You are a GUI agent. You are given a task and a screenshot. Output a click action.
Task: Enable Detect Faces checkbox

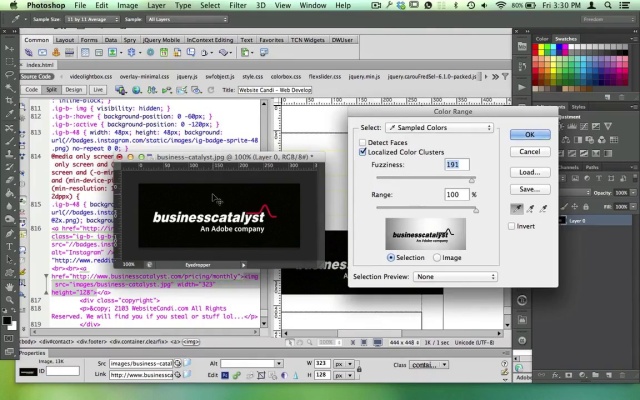point(362,142)
